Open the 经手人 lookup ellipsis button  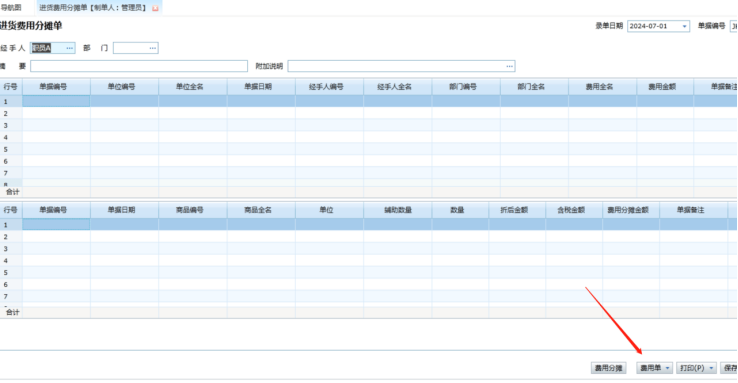pos(70,48)
